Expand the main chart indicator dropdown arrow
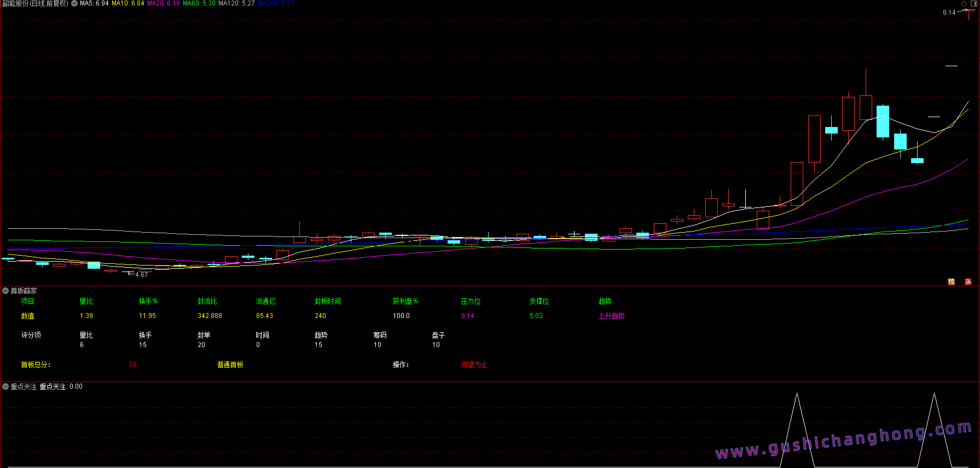 [x=74, y=3]
